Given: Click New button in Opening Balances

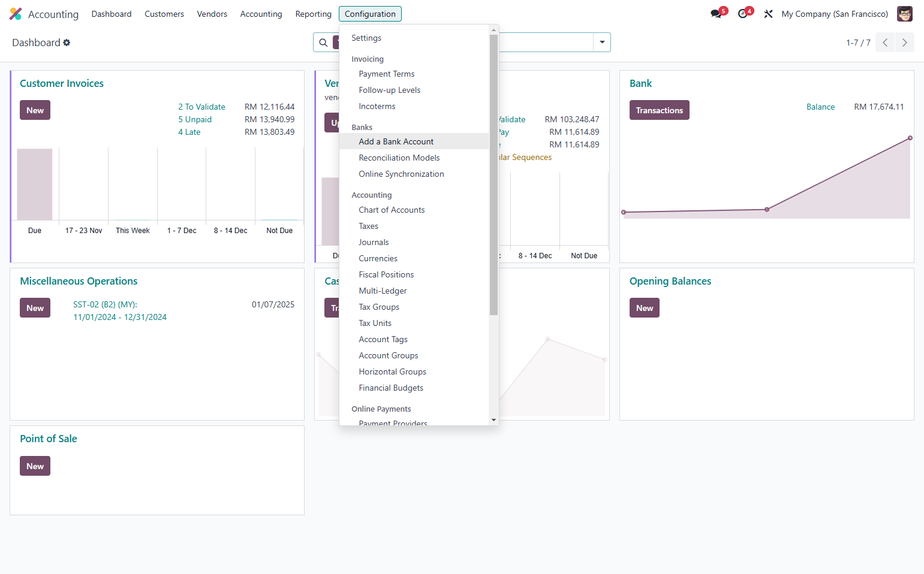Looking at the screenshot, I should pos(645,308).
